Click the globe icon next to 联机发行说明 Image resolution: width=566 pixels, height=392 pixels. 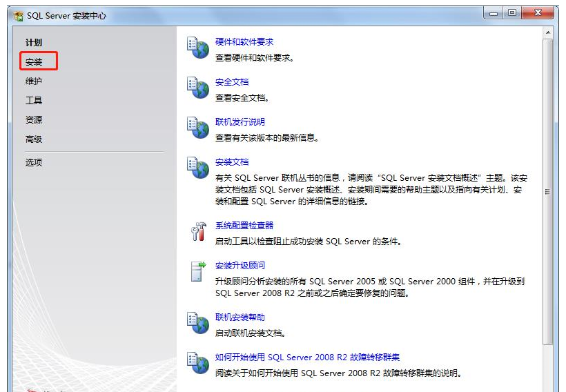click(x=198, y=128)
